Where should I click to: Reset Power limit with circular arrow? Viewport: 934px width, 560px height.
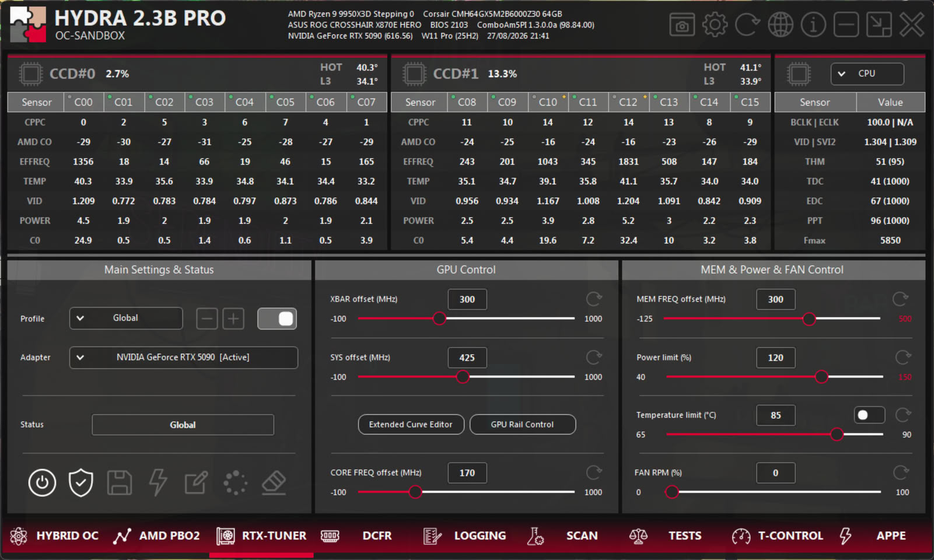coord(902,358)
